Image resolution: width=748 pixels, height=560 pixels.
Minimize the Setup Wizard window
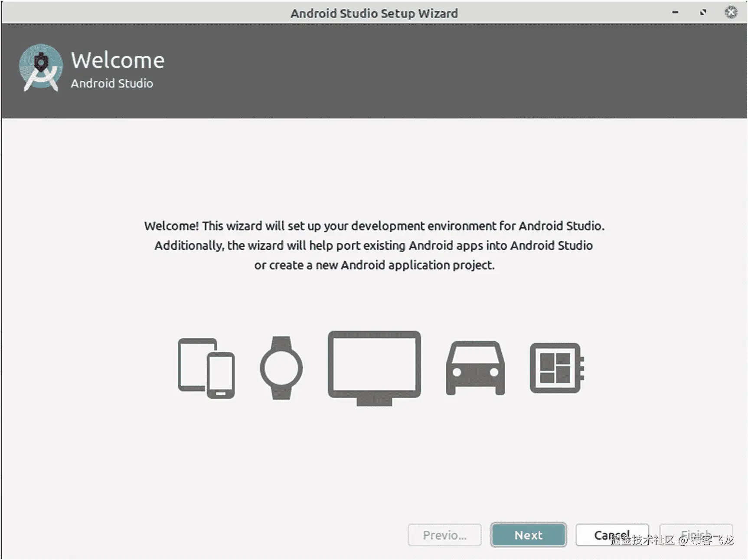675,12
